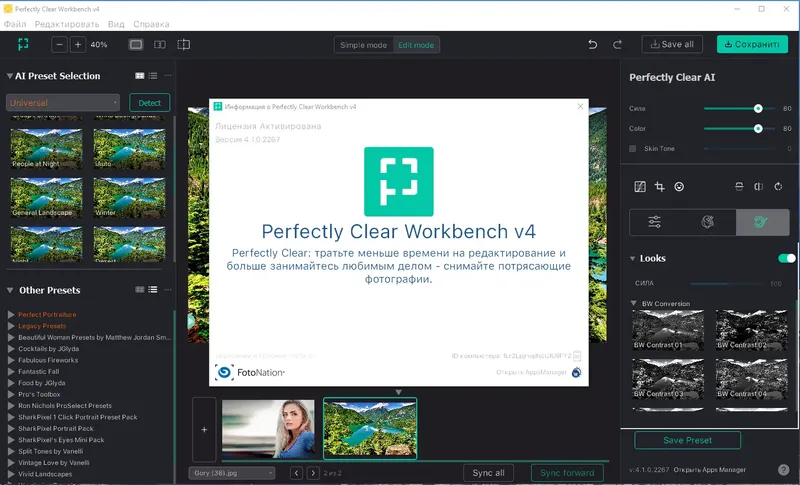Open the Файл menu

[15, 24]
